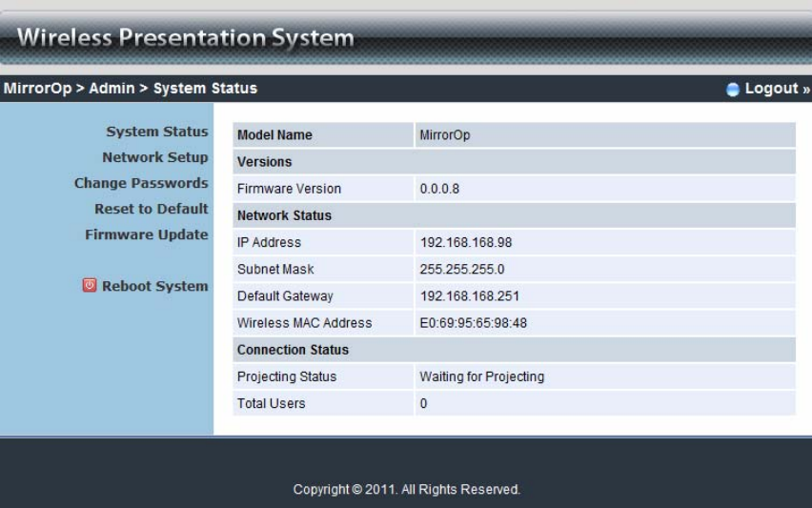Screen dimensions: 812x508
Task: Click the Copyright 2011 footer text
Action: pyautogui.click(x=407, y=489)
